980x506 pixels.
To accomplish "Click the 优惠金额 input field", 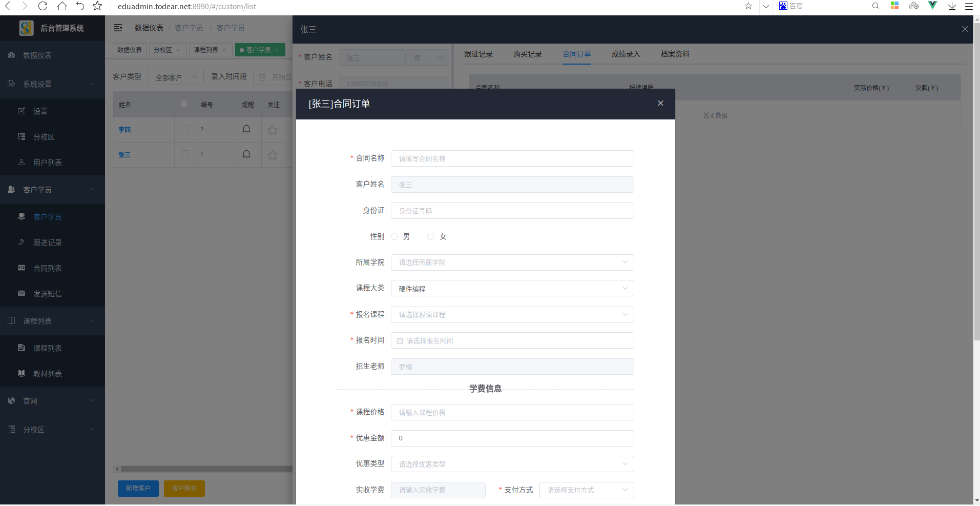I will (512, 438).
